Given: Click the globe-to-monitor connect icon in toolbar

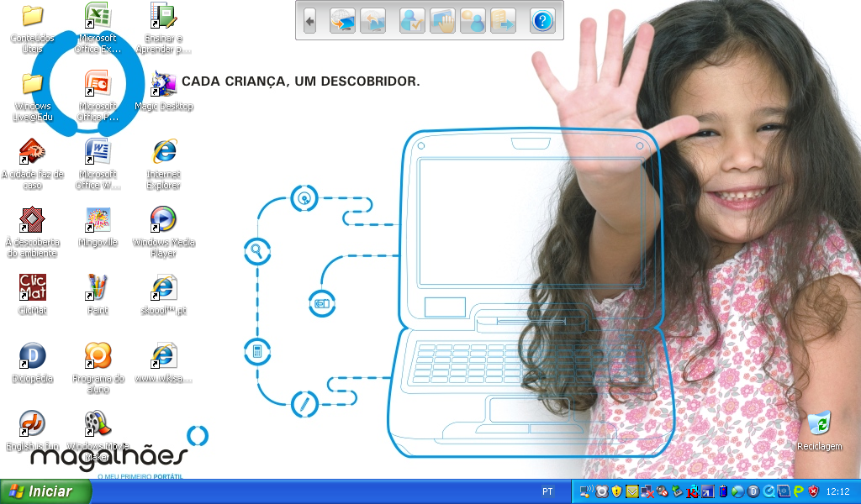Looking at the screenshot, I should [x=343, y=21].
